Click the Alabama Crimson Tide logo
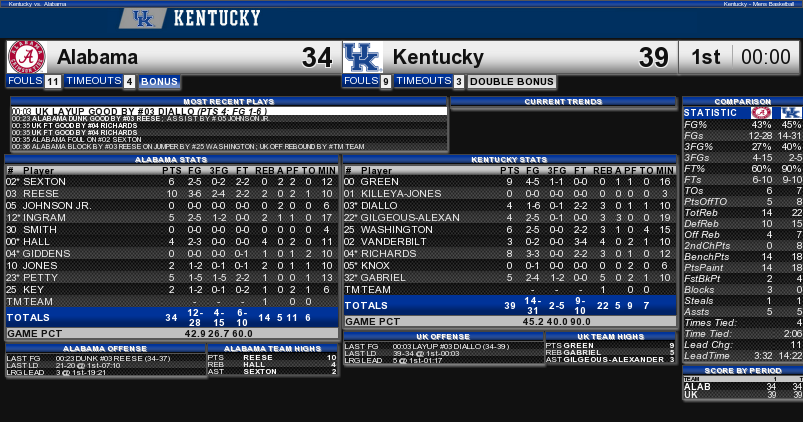The image size is (803, 422). click(27, 57)
